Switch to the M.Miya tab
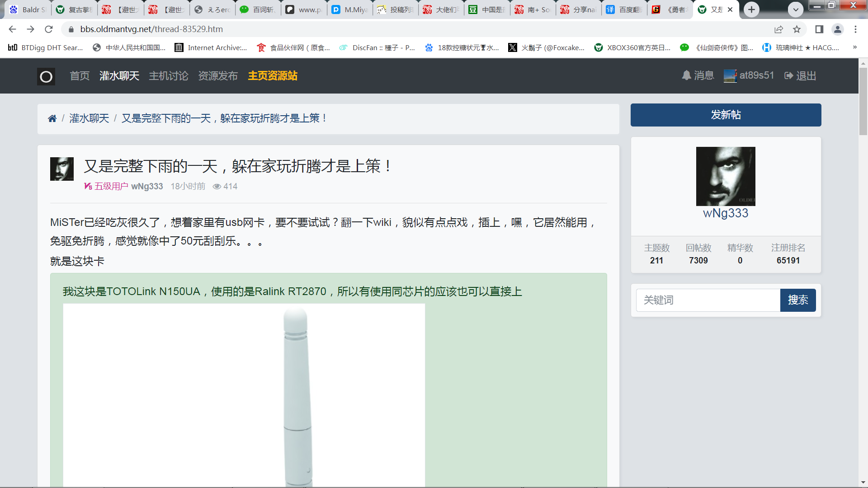The height and width of the screenshot is (488, 868). [x=350, y=9]
